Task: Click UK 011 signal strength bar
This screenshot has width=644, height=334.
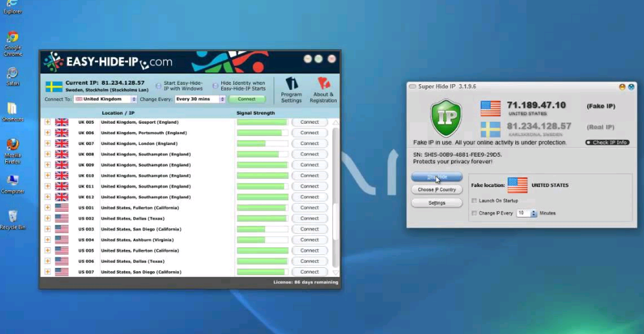Action: coord(263,186)
